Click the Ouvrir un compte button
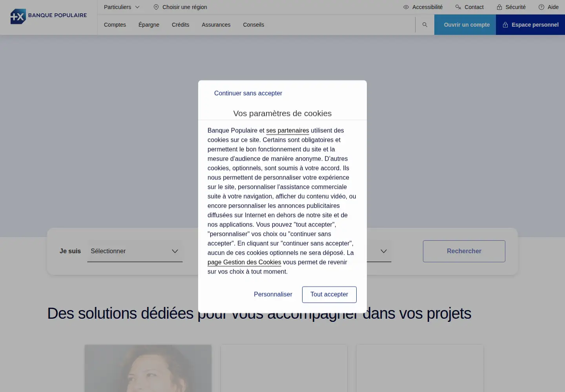This screenshot has width=565, height=392. pos(465,25)
